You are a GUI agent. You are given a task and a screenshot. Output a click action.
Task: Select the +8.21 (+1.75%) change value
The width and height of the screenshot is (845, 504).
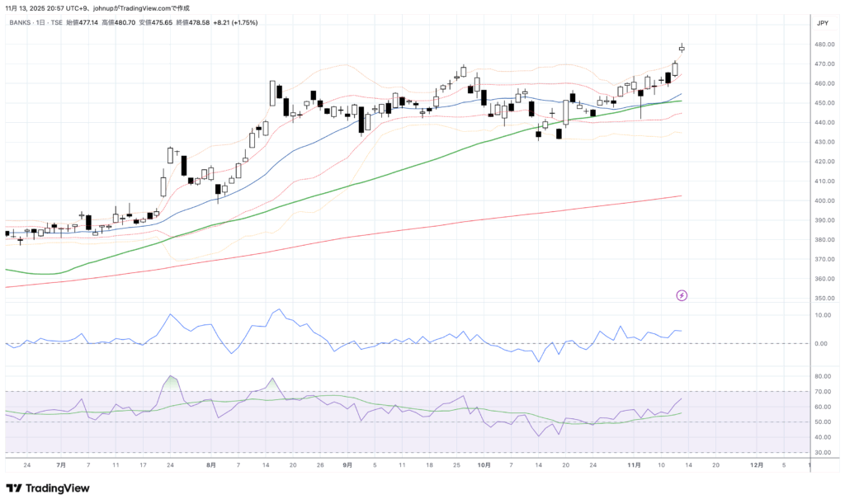235,23
